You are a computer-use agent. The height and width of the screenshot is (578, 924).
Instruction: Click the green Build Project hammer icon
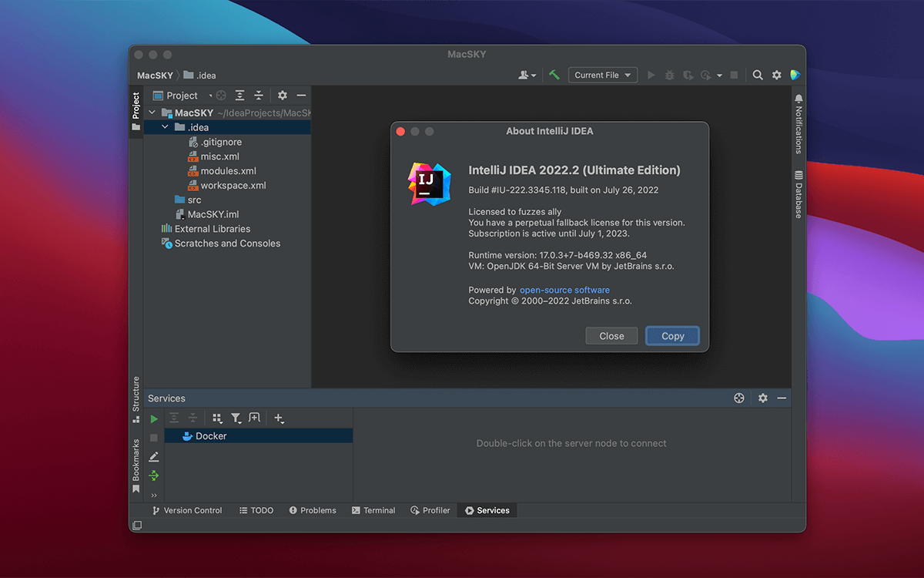pyautogui.click(x=554, y=75)
